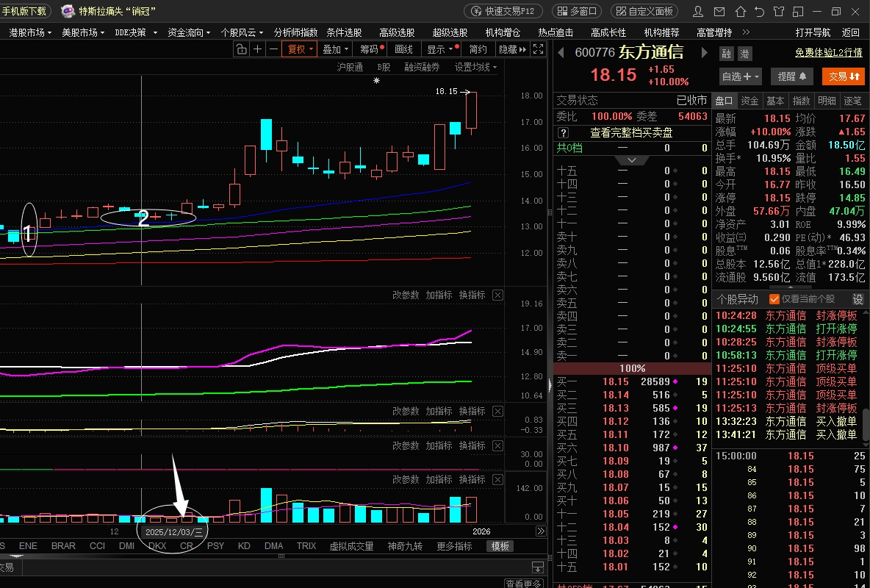Expand 港股市场 menu
The width and height of the screenshot is (870, 588).
point(31,32)
